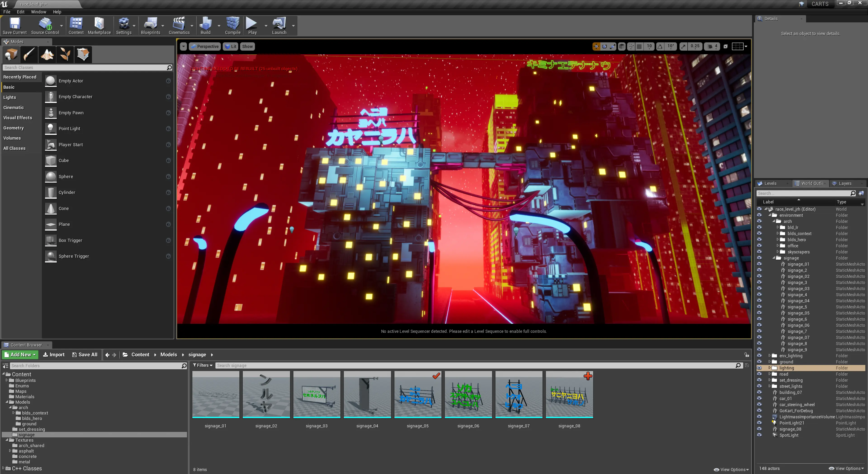Open the Window menu
This screenshot has width=868, height=474.
click(x=38, y=12)
